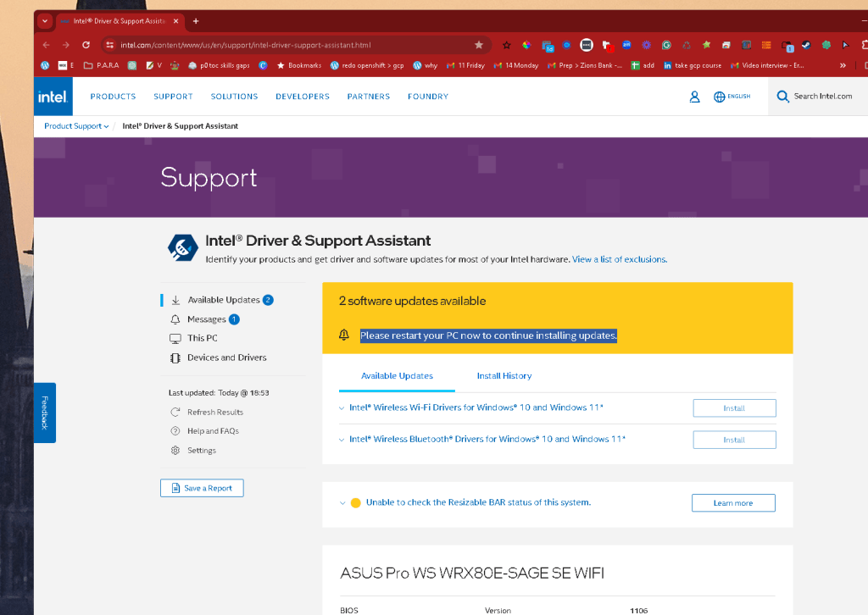Image resolution: width=868 pixels, height=615 pixels.
Task: Expand the Resizable BAR status chevron
Action: tap(342, 502)
